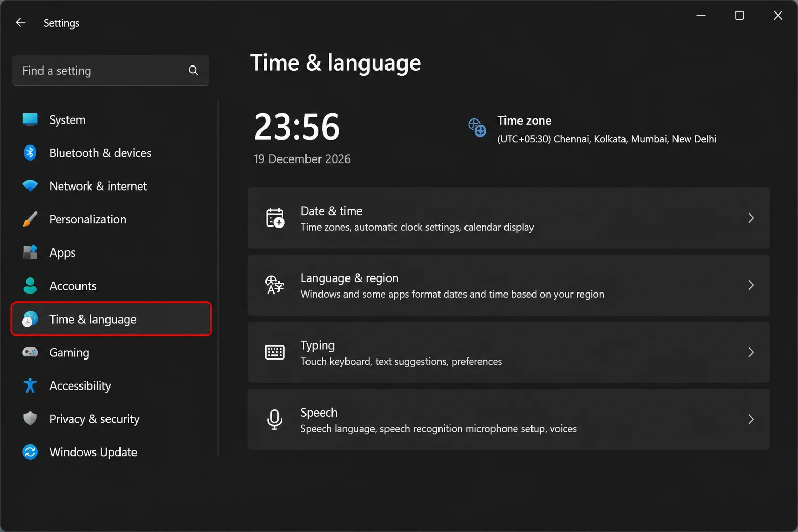Open Bluetooth & devices category
798x532 pixels.
pyautogui.click(x=111, y=153)
